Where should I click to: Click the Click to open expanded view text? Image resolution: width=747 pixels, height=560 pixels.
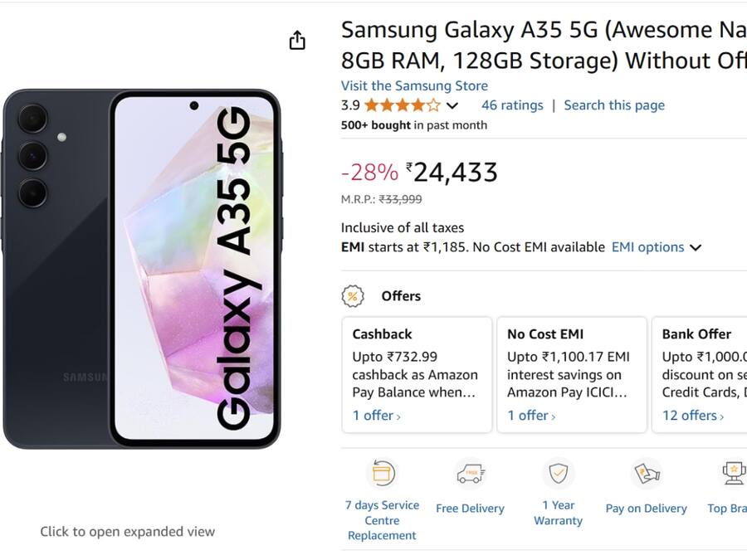(x=128, y=531)
